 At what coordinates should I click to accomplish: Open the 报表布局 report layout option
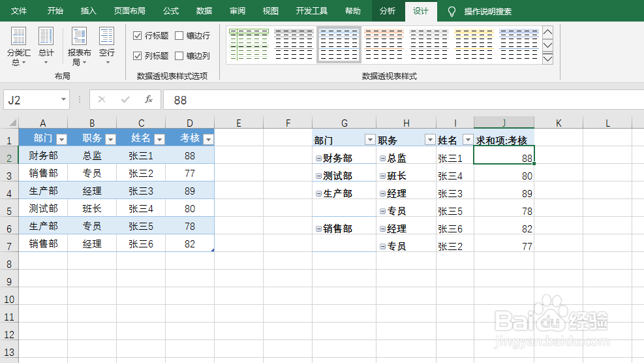coord(79,46)
